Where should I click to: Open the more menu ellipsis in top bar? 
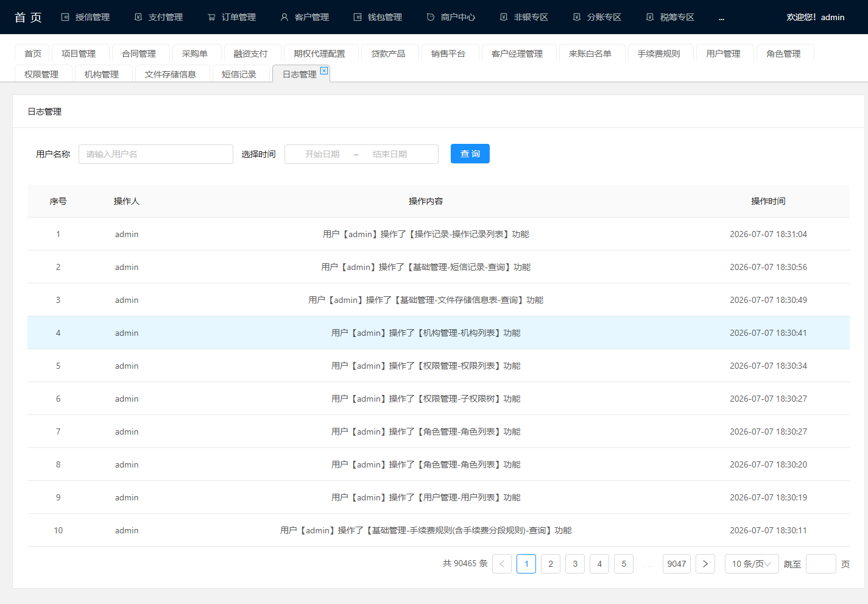(721, 18)
